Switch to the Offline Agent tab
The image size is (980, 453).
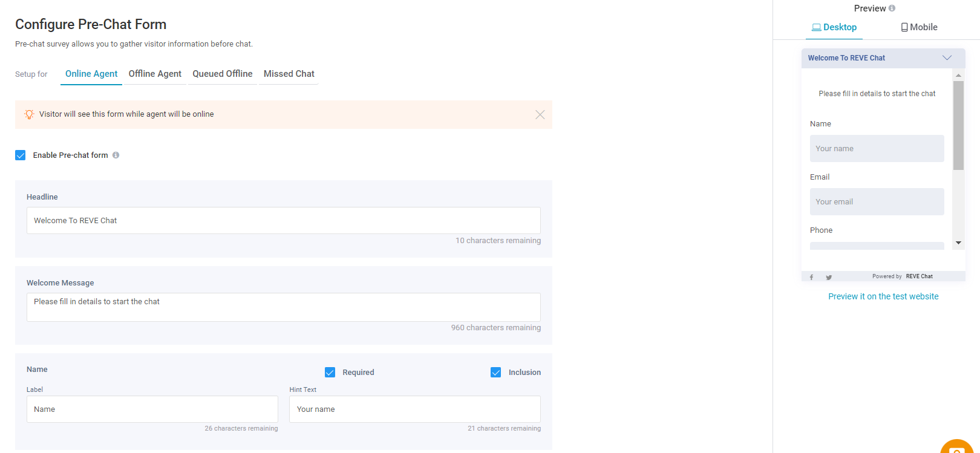coord(155,74)
